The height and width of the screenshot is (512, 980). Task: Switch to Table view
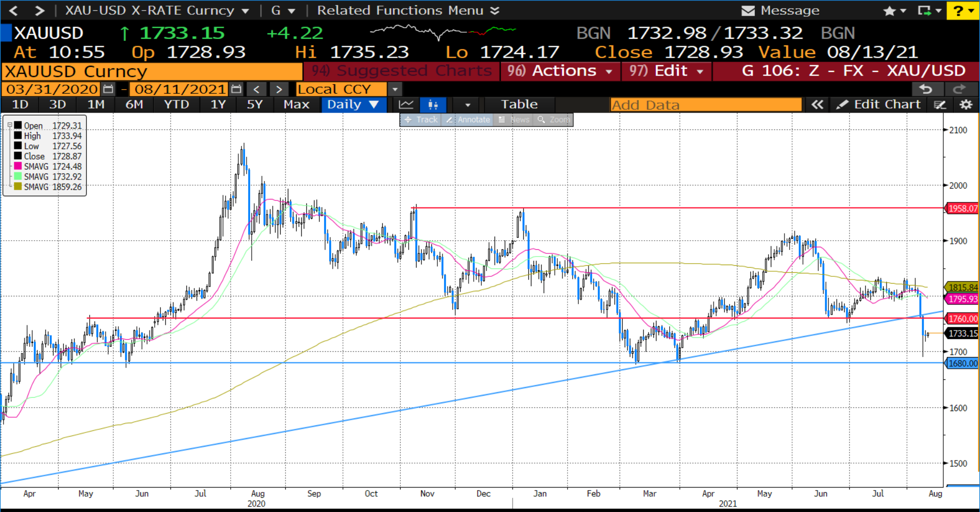pos(519,105)
